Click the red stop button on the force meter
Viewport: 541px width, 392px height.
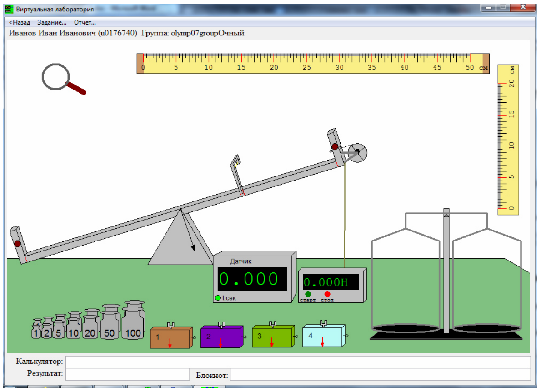point(327,294)
